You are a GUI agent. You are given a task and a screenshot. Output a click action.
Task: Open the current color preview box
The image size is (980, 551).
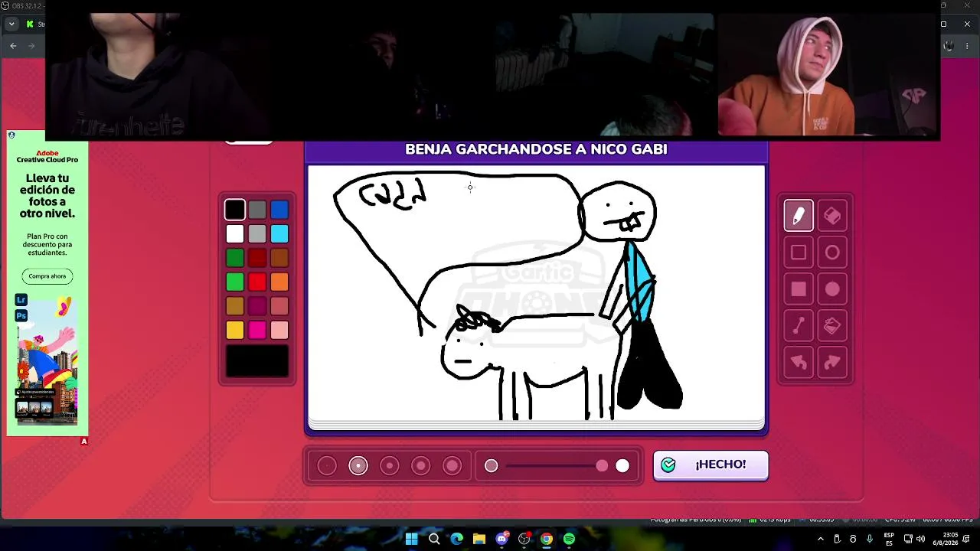coord(257,361)
